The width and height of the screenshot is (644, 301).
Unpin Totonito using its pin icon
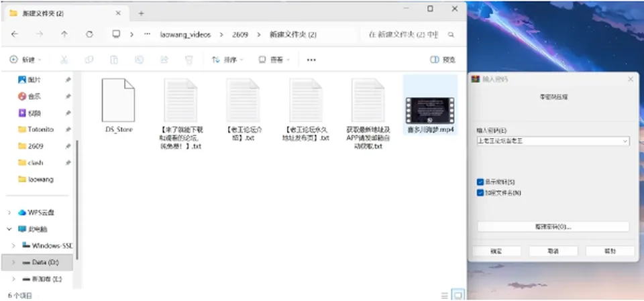point(68,129)
